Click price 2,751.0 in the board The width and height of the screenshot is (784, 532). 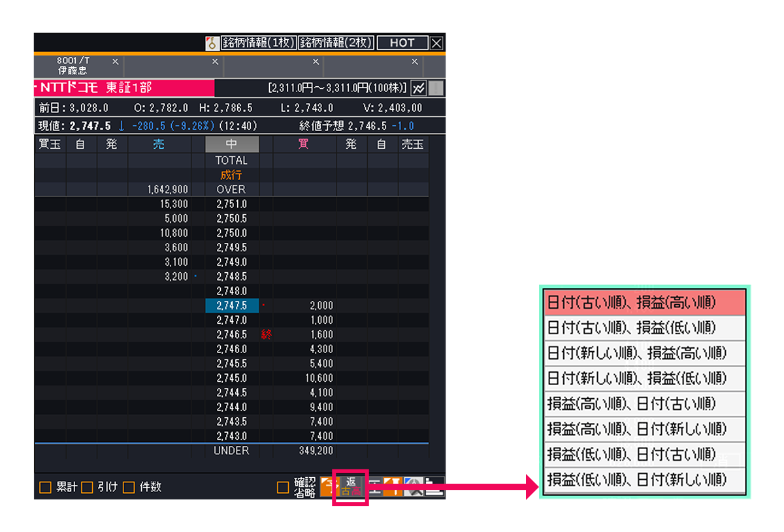[231, 204]
